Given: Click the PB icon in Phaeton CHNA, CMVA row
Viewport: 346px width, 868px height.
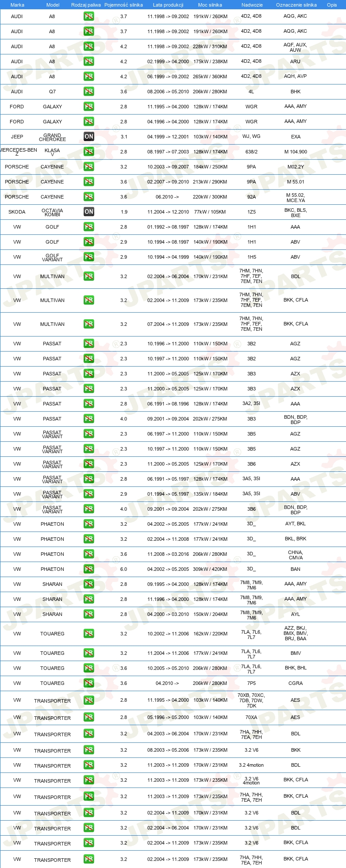Looking at the screenshot, I should pyautogui.click(x=89, y=554).
